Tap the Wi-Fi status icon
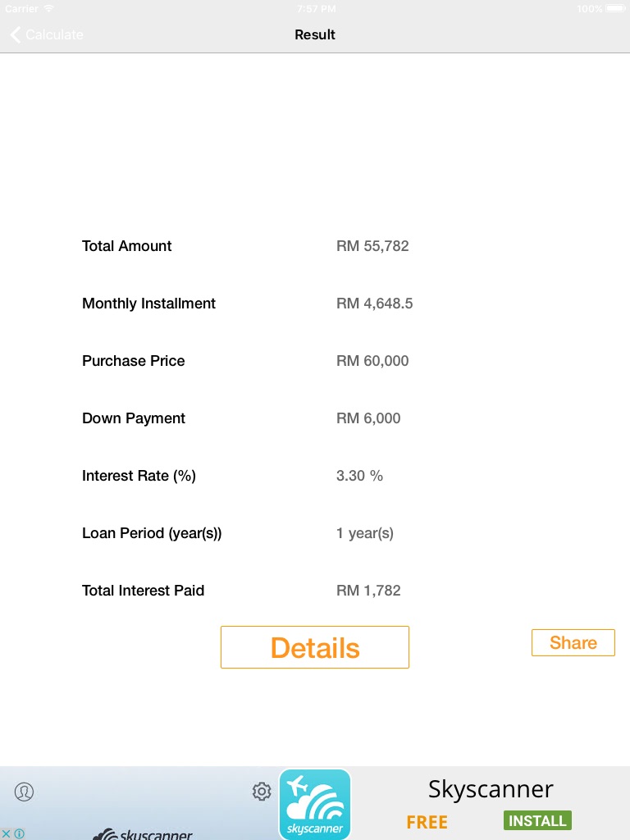This screenshot has width=630, height=840. [x=49, y=8]
